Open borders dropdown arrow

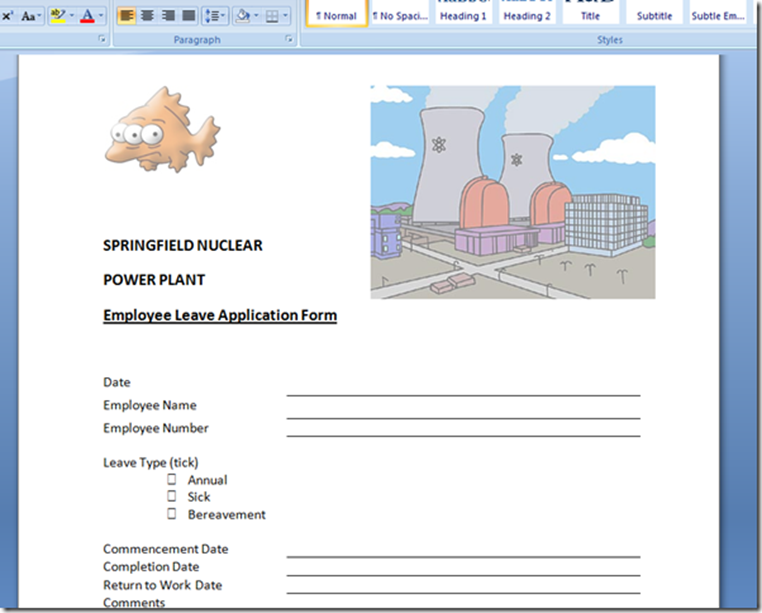[x=285, y=16]
